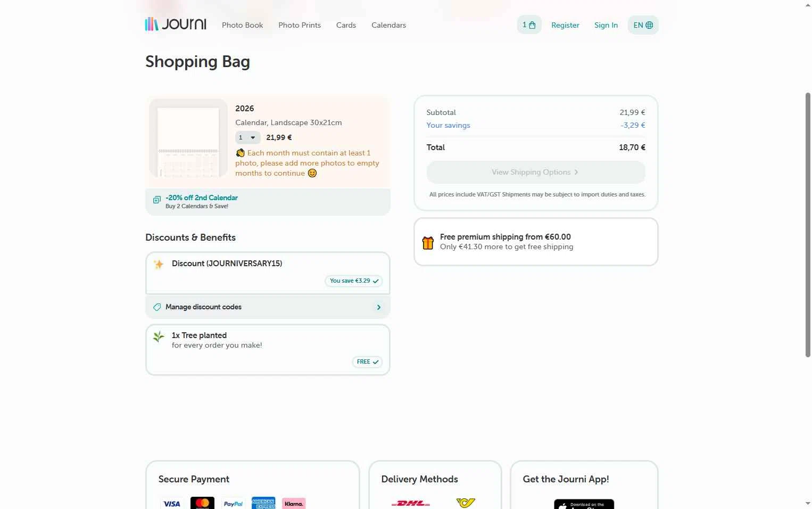Image resolution: width=812 pixels, height=509 pixels.
Task: Click the 2026 calendar title
Action: pos(245,108)
